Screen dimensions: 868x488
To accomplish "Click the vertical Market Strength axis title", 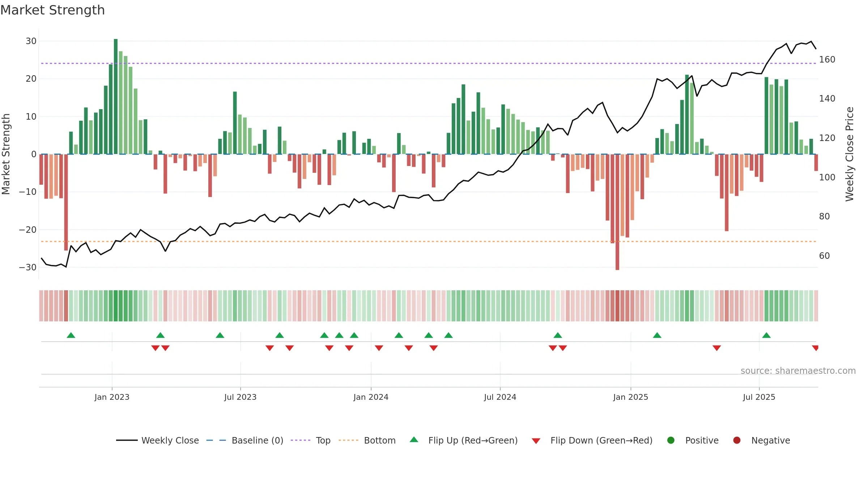I will click(x=6, y=154).
